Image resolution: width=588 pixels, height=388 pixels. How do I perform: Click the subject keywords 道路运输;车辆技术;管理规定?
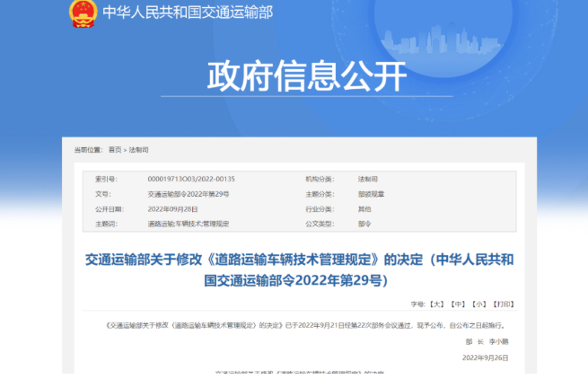pos(188,223)
